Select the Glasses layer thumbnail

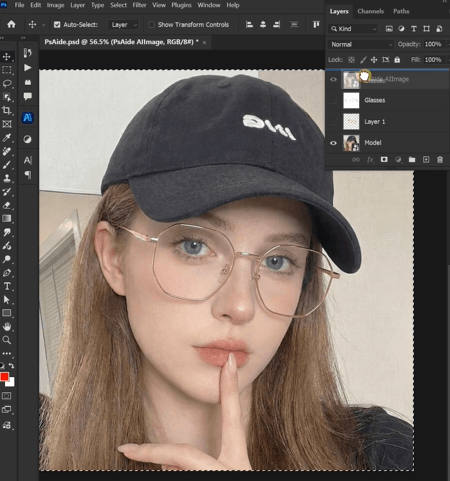(351, 100)
